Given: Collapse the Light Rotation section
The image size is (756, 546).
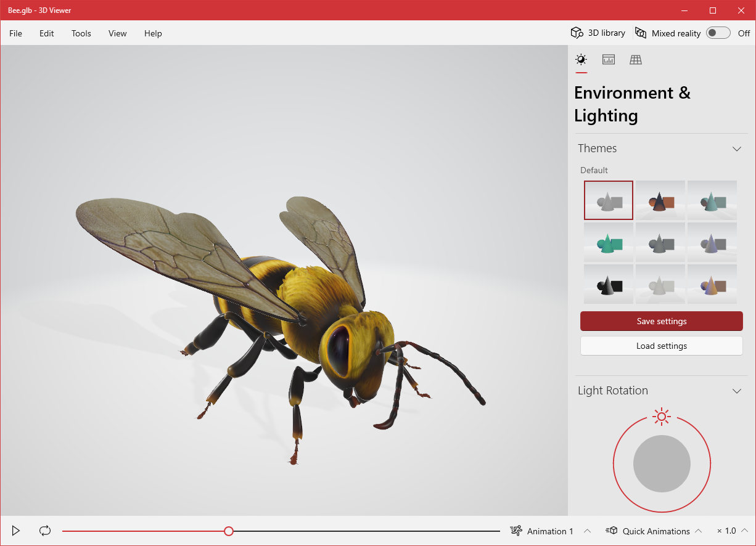Looking at the screenshot, I should point(736,391).
